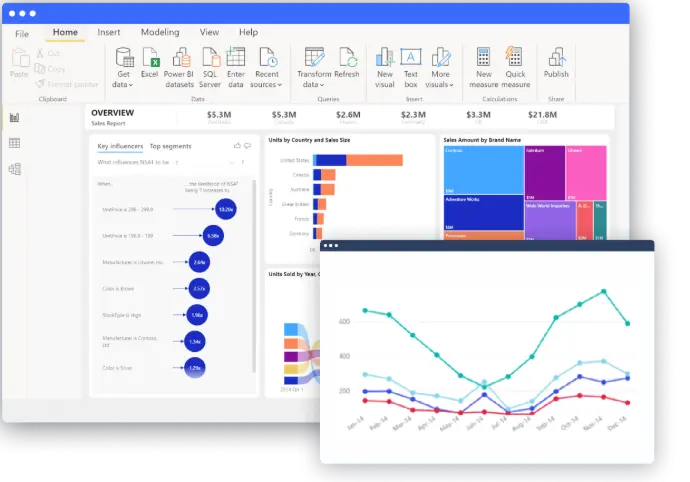Select the Key influencers tab
690x482 pixels.
[120, 146]
